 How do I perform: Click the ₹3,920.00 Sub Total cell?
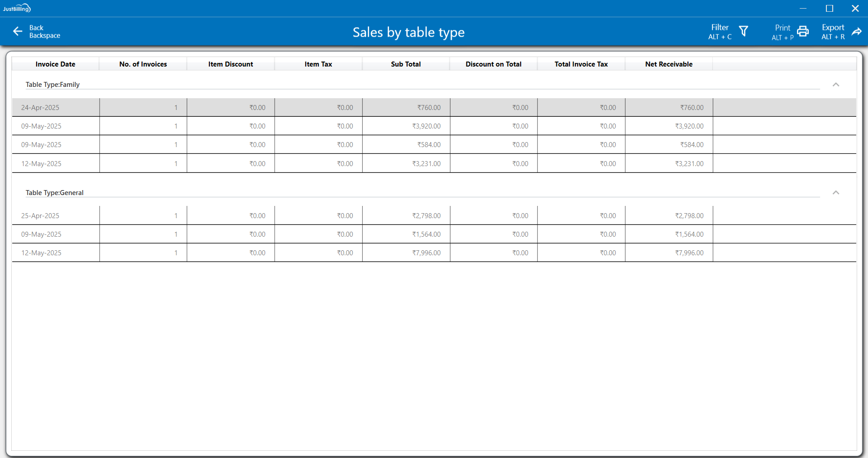[426, 126]
